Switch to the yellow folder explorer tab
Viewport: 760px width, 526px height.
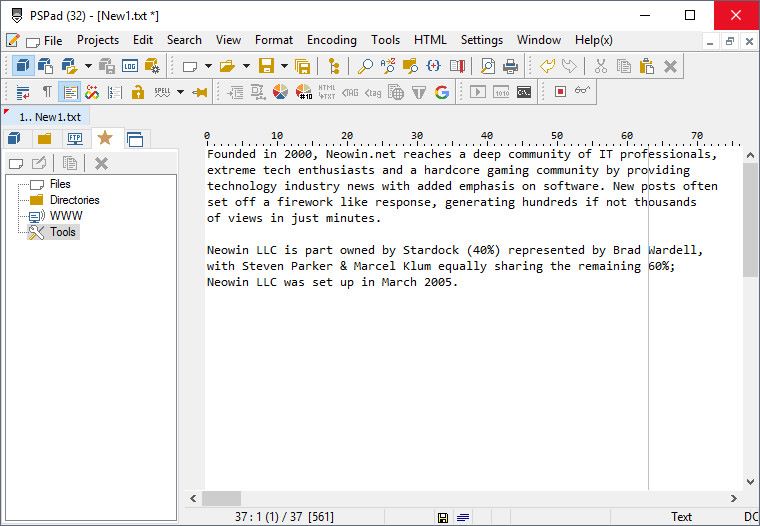(x=45, y=139)
